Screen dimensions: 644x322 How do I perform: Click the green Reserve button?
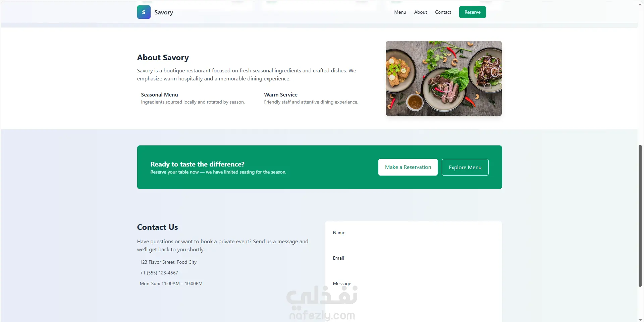point(472,12)
